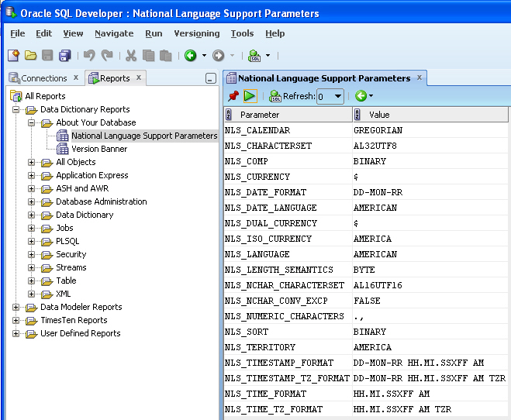Click the All Reports root icon
This screenshot has width=511, height=420.
click(x=16, y=96)
